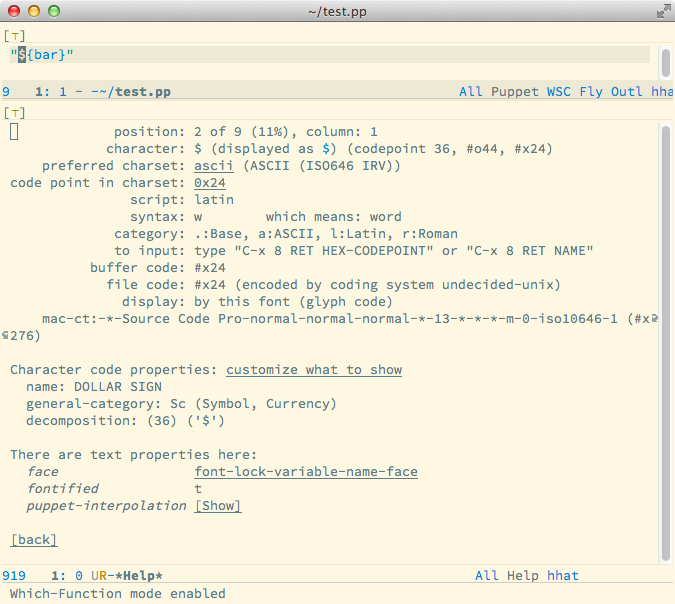Click the [T] header icon above test.pp buffer

[x=14, y=36]
